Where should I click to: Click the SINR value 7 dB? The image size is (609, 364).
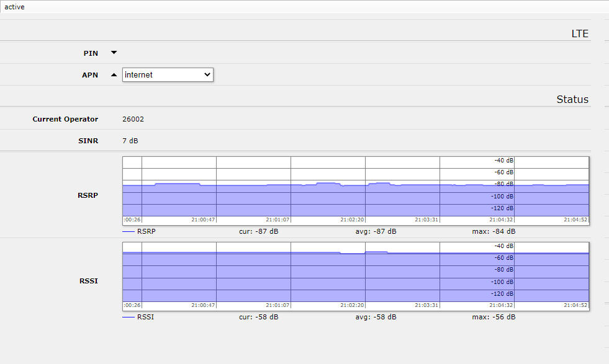click(x=130, y=141)
